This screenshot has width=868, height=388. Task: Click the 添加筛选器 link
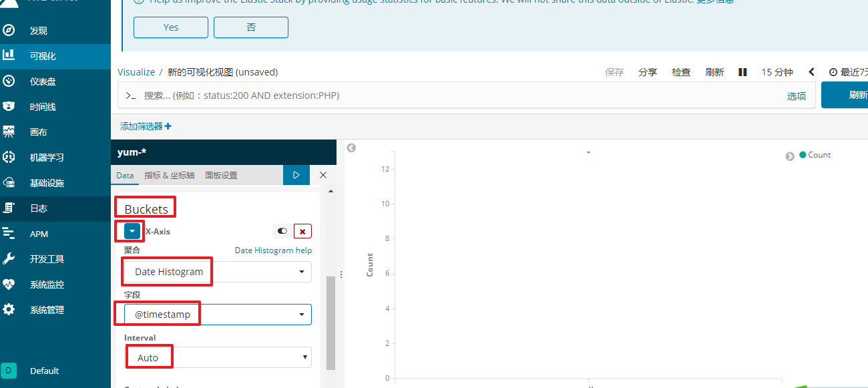coord(142,126)
